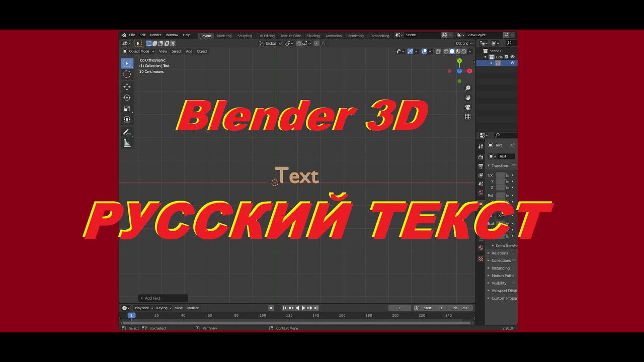The image size is (644, 362).
Task: Open the timeline Keying dropdown
Action: (x=164, y=308)
